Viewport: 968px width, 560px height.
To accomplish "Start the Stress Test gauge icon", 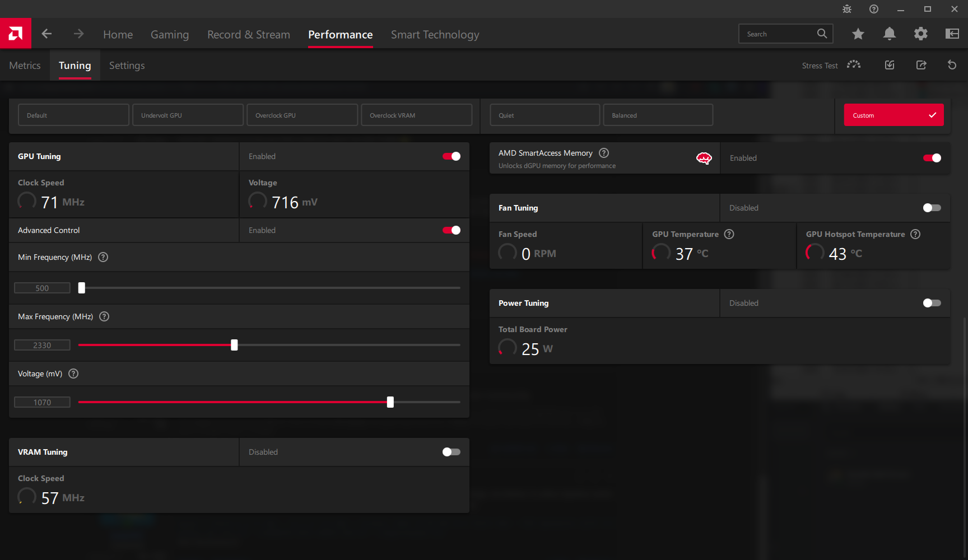I will tap(854, 65).
